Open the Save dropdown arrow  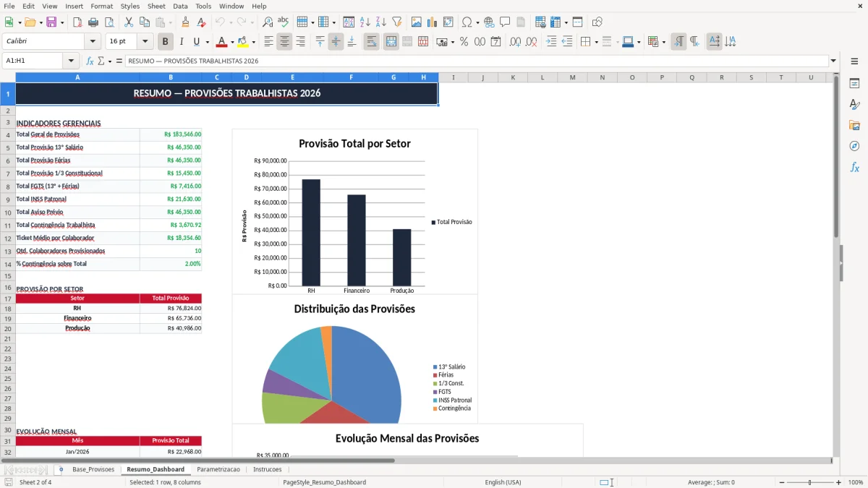(62, 22)
